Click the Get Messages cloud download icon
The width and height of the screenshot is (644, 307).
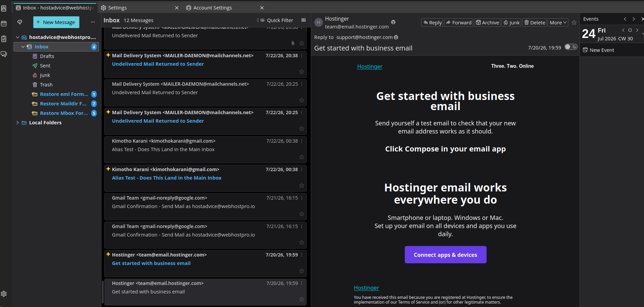tap(20, 22)
